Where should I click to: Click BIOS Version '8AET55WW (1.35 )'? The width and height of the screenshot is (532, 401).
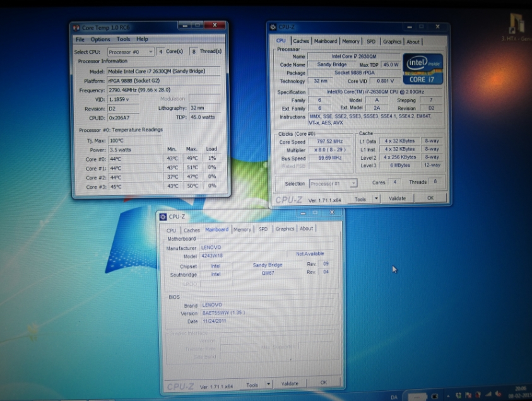click(267, 313)
